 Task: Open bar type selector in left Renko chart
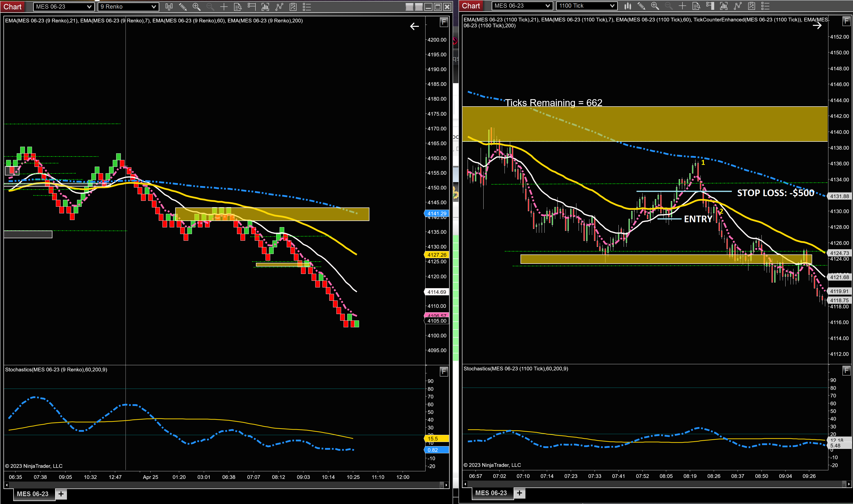(169, 7)
